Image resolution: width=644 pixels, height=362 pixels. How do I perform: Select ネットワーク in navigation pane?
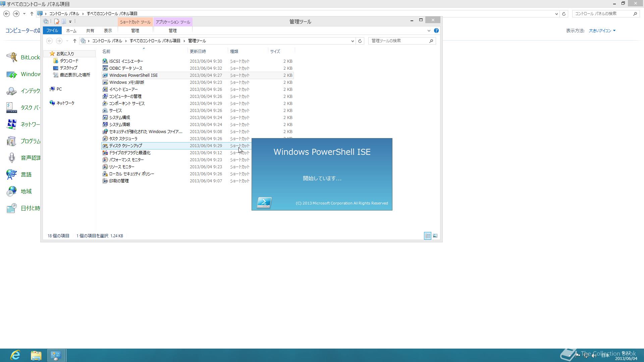[x=65, y=103]
